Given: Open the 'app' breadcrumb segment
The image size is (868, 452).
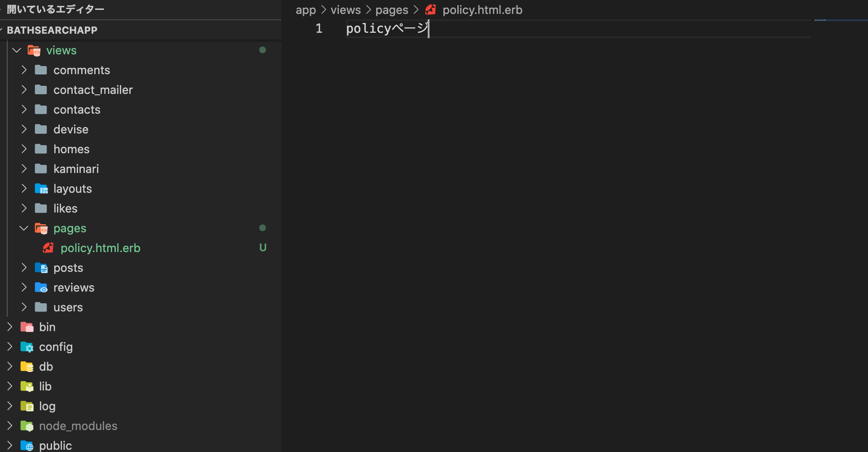Looking at the screenshot, I should [306, 10].
